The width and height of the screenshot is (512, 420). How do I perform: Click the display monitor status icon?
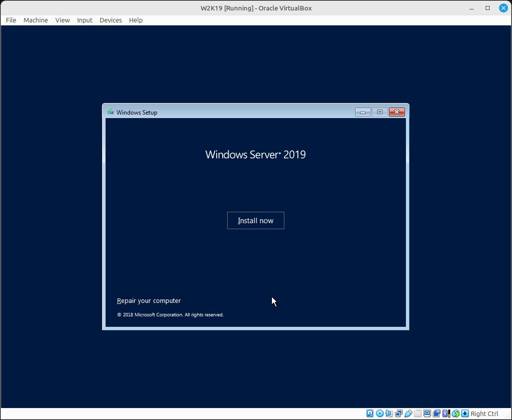coord(427,414)
